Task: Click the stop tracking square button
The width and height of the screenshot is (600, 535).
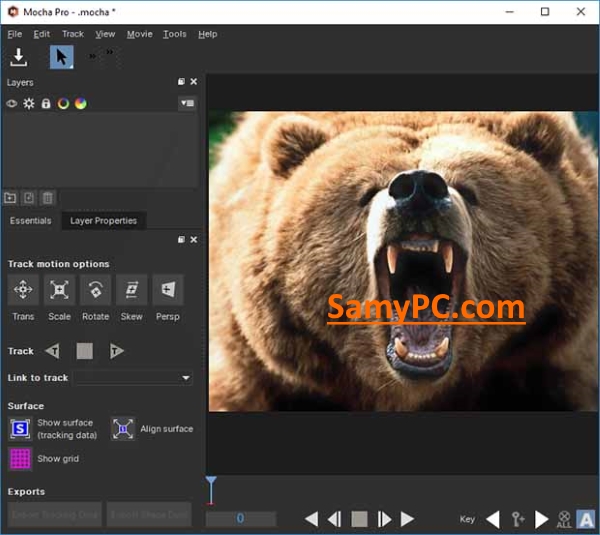Action: 85,351
